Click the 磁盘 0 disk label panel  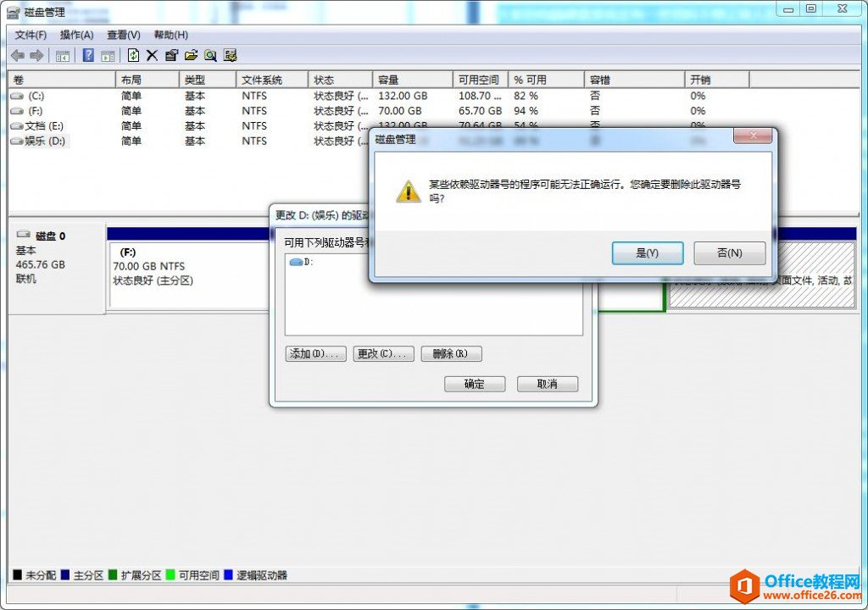[x=57, y=269]
